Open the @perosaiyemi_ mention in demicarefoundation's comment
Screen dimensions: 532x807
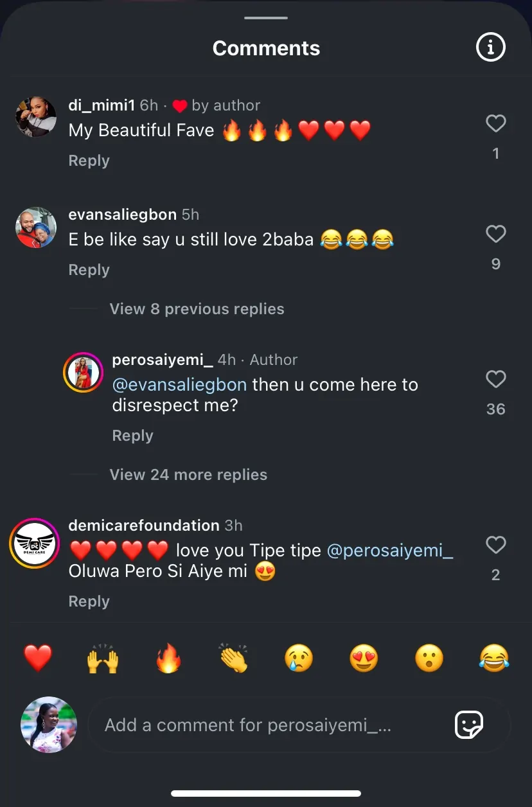click(390, 551)
